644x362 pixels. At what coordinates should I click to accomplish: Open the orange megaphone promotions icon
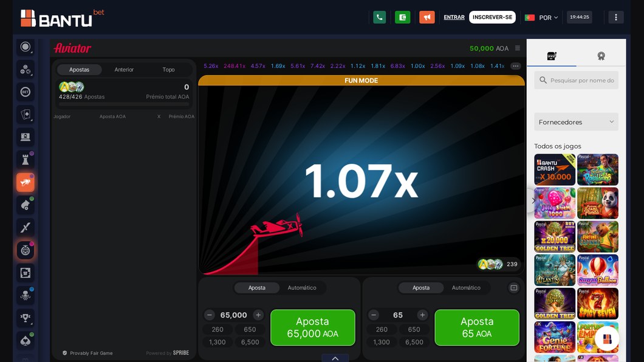tap(427, 17)
